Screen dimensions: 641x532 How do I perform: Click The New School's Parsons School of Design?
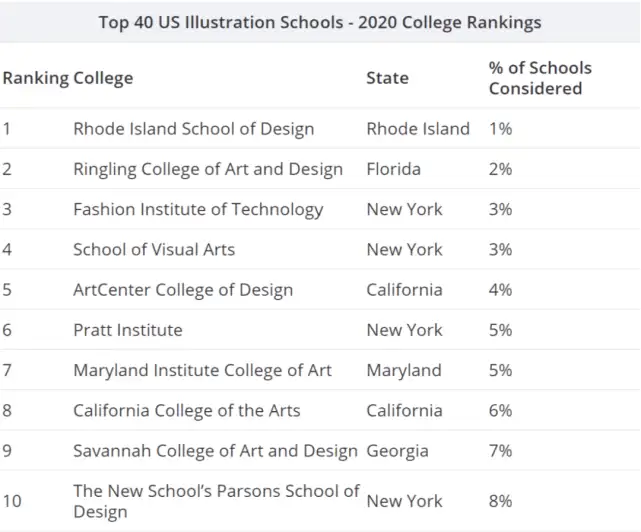pos(215,501)
